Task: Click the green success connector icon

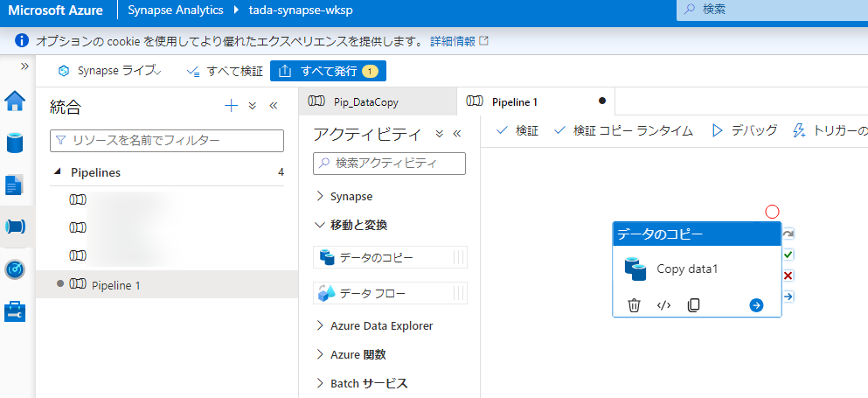Action: 788,255
